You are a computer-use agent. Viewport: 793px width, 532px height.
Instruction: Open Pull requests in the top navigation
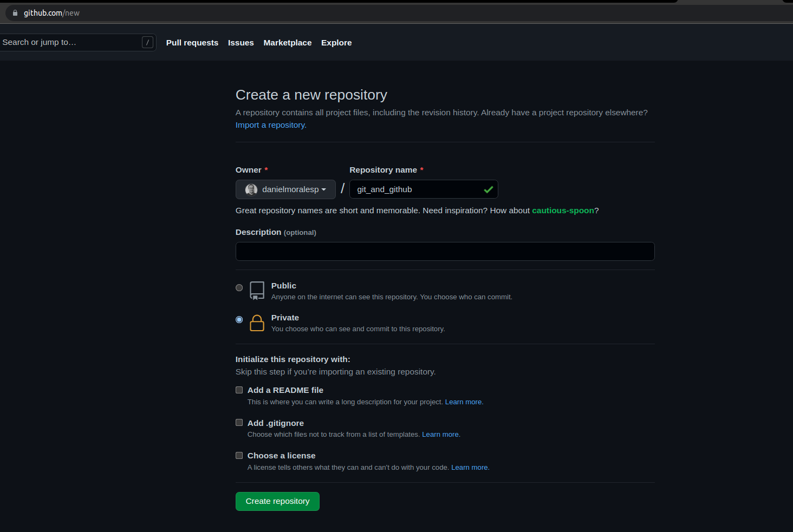[x=192, y=43]
